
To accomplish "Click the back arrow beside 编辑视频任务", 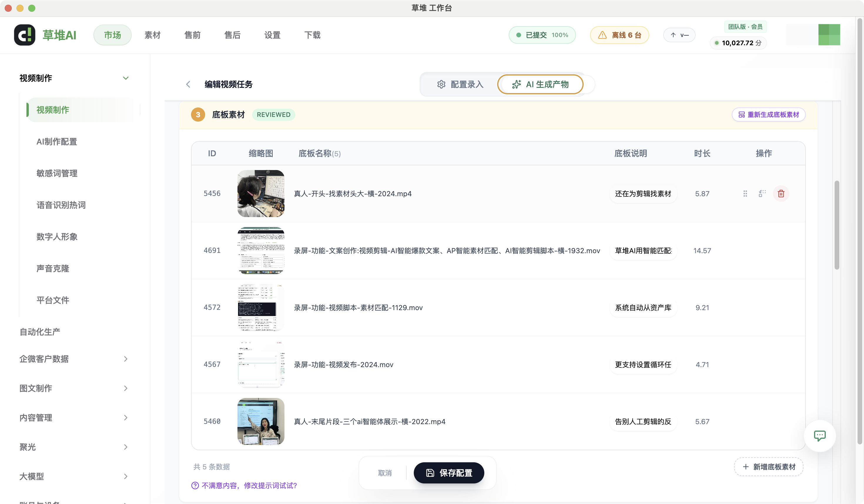I will point(188,84).
